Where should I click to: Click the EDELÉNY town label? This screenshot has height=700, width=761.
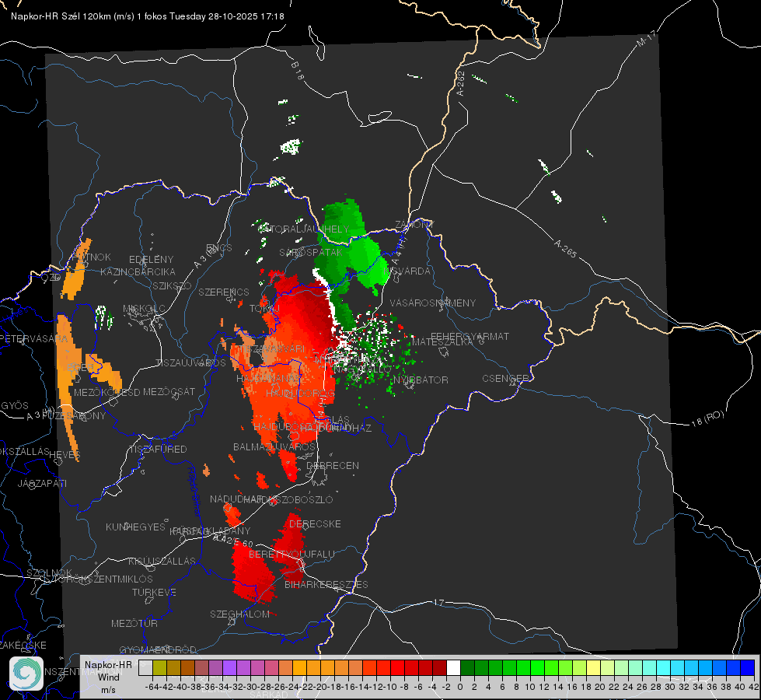(151, 260)
